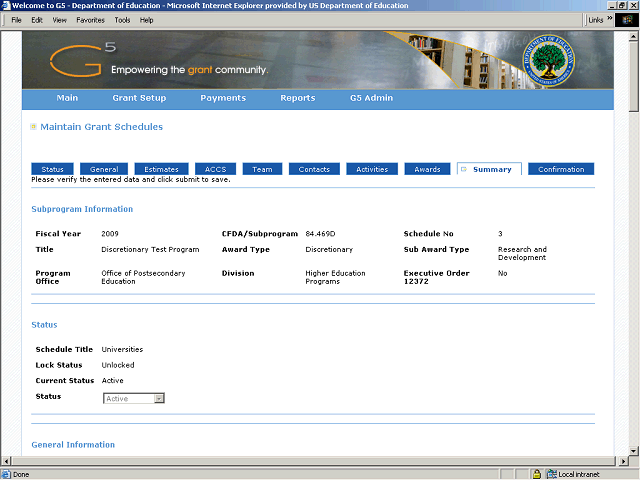Click the Current Status value Active
Viewport: 640px width, 480px height.
click(113, 380)
